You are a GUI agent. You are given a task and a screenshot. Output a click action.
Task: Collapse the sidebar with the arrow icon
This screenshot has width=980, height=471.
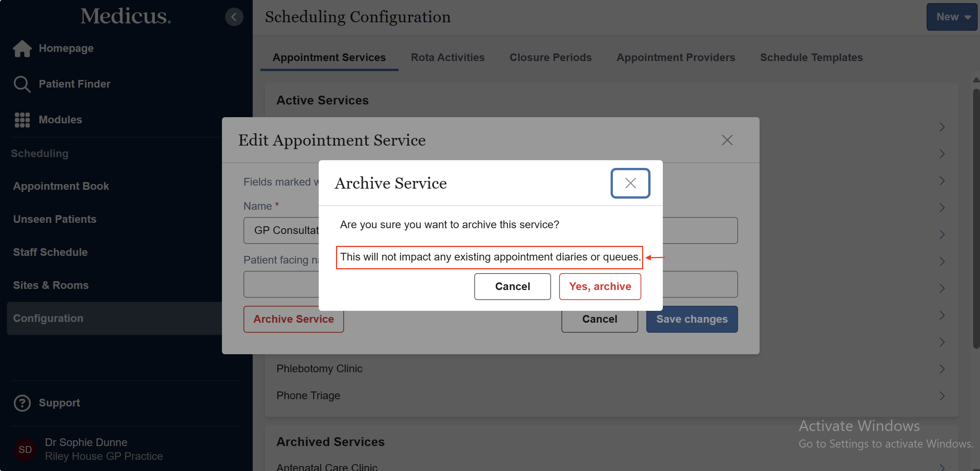click(234, 17)
